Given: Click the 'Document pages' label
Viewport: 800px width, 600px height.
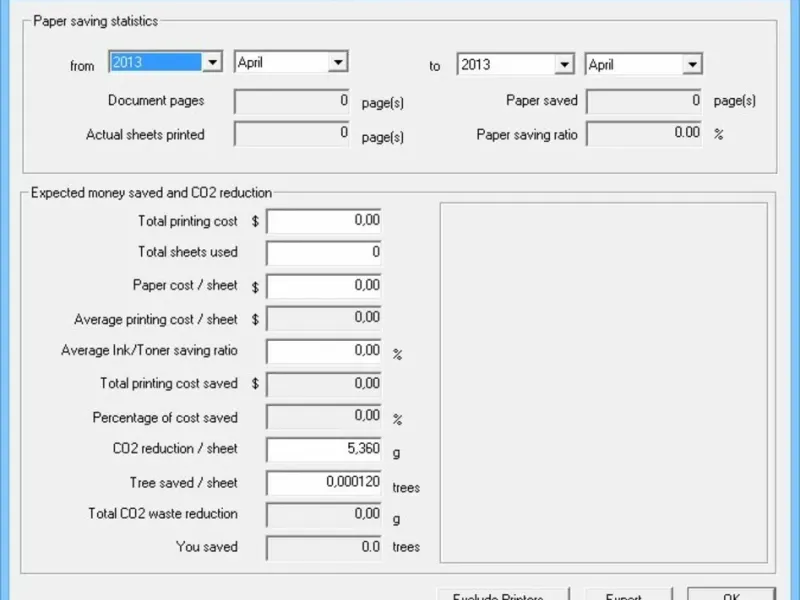Looking at the screenshot, I should (x=156, y=101).
